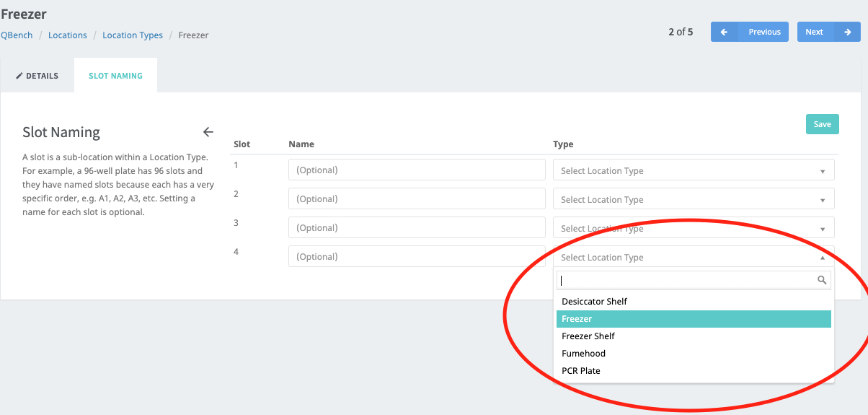Open the Slot 3 location type dropdown

(694, 228)
